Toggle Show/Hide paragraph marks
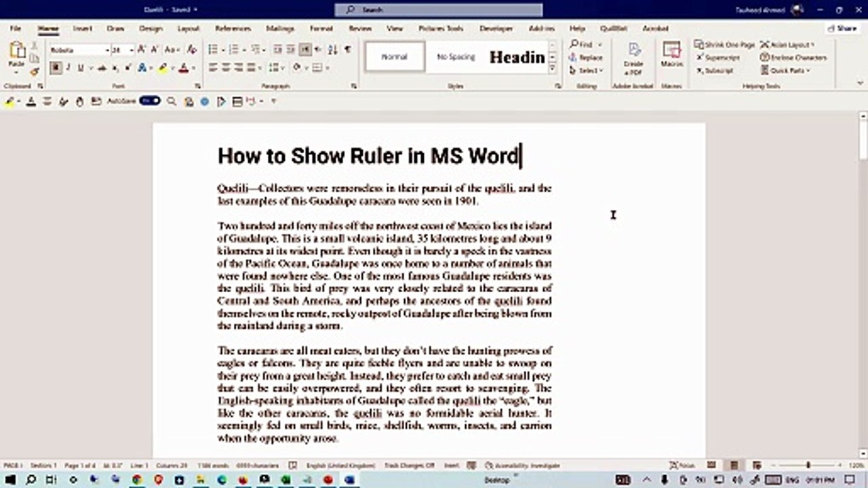The image size is (868, 488). point(347,49)
